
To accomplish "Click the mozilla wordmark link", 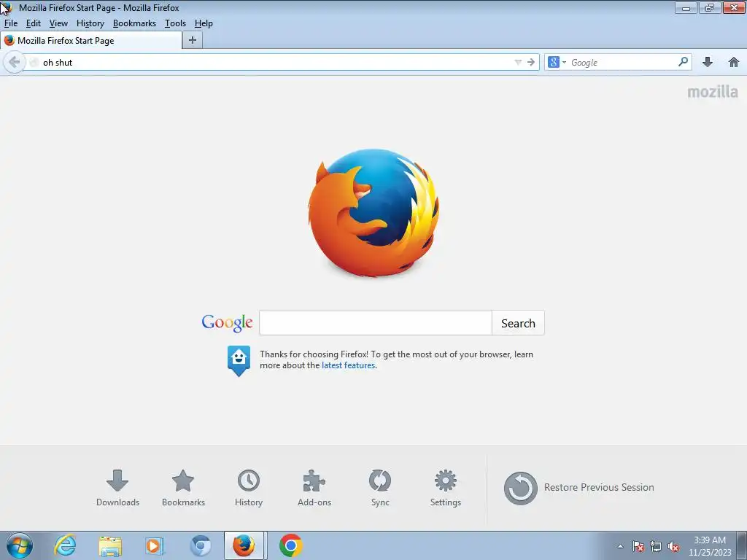I will point(712,91).
